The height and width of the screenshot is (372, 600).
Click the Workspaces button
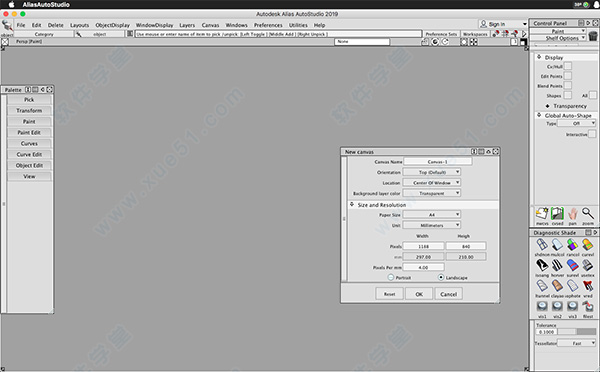[475, 34]
